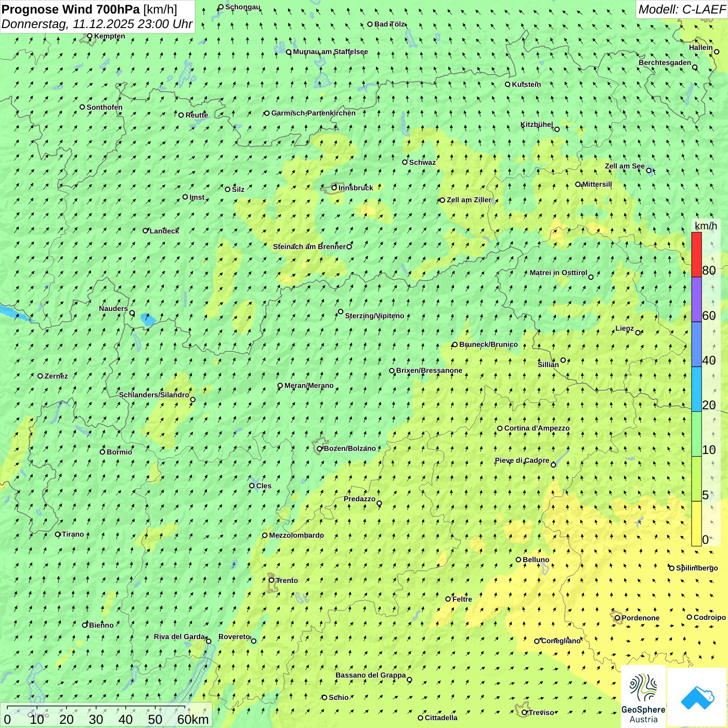Click the Kufstein city label
The width and height of the screenshot is (728, 728).
(526, 84)
